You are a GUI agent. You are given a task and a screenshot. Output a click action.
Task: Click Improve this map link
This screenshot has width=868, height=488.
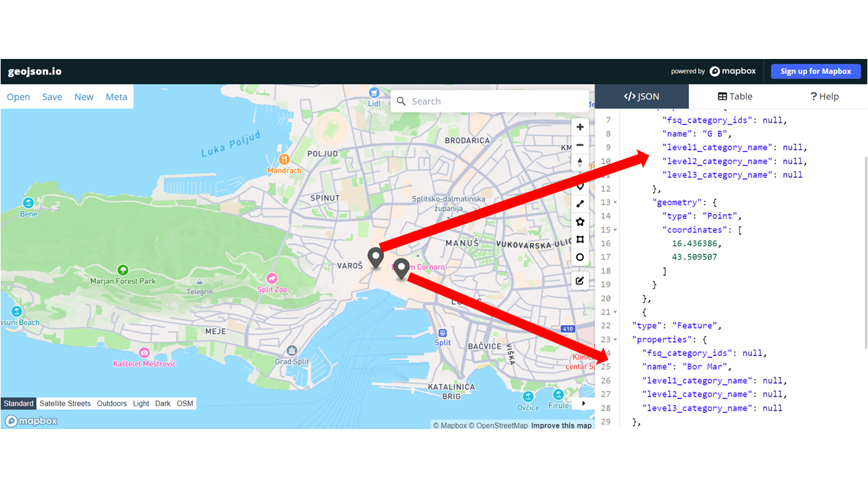pos(561,426)
